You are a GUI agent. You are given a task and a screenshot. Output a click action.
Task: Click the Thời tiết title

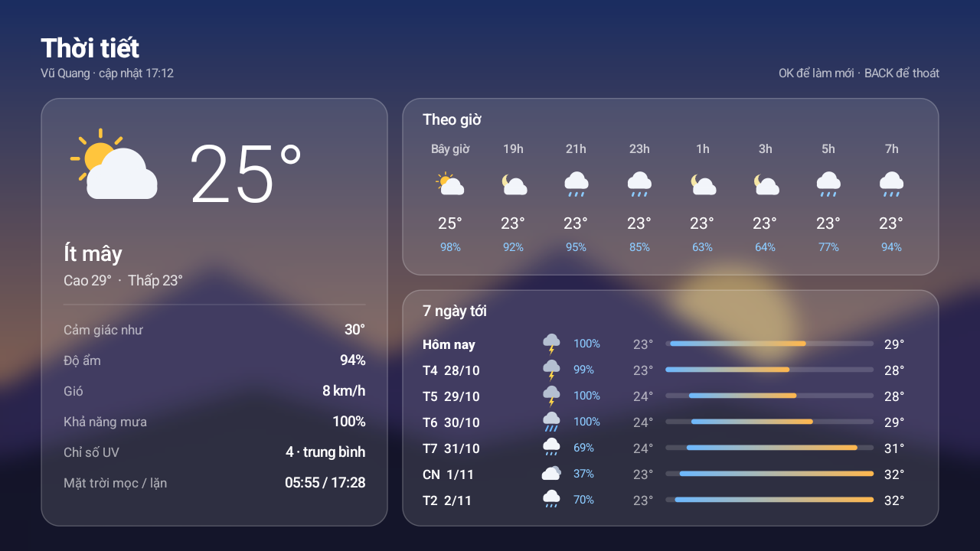click(90, 48)
